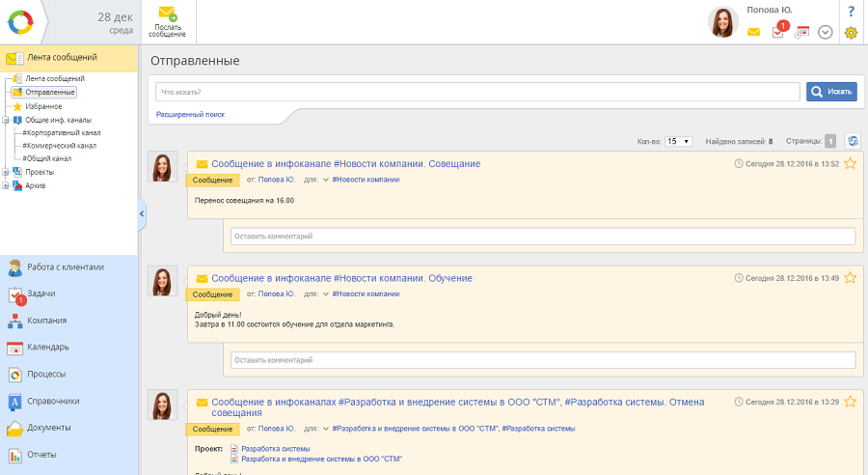The height and width of the screenshot is (475, 868).
Task: Open #Новости компании link in Совещание message
Action: pos(366,180)
